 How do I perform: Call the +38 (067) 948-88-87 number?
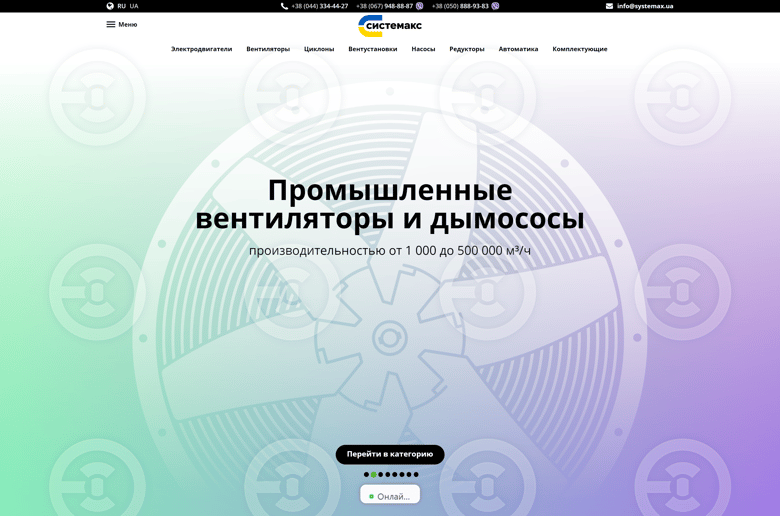point(385,6)
